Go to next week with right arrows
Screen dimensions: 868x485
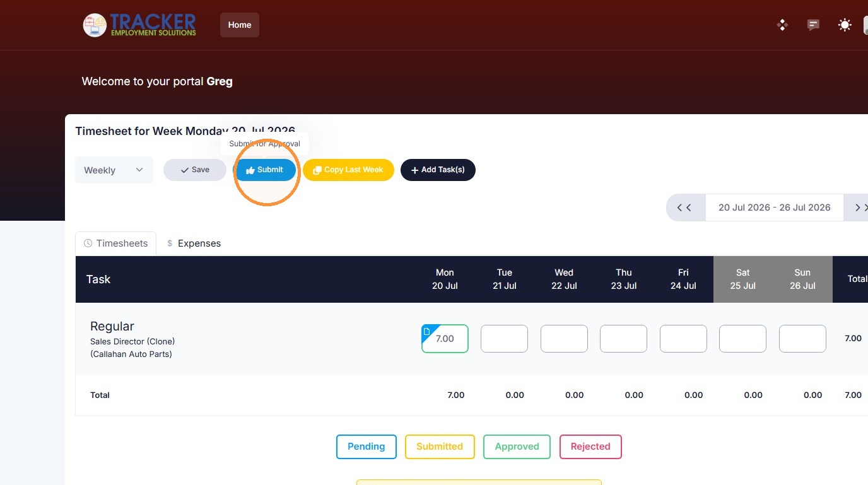(857, 207)
